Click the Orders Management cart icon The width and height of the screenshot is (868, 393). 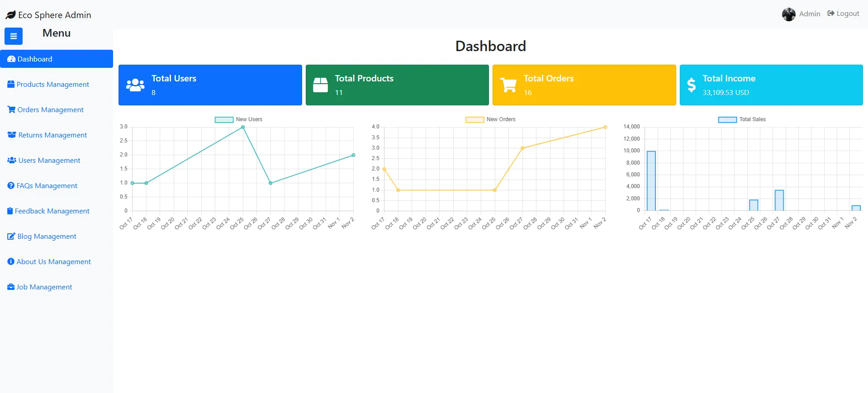click(11, 109)
